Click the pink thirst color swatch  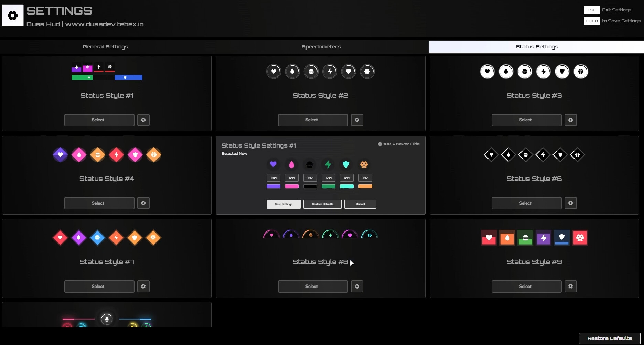click(x=291, y=186)
